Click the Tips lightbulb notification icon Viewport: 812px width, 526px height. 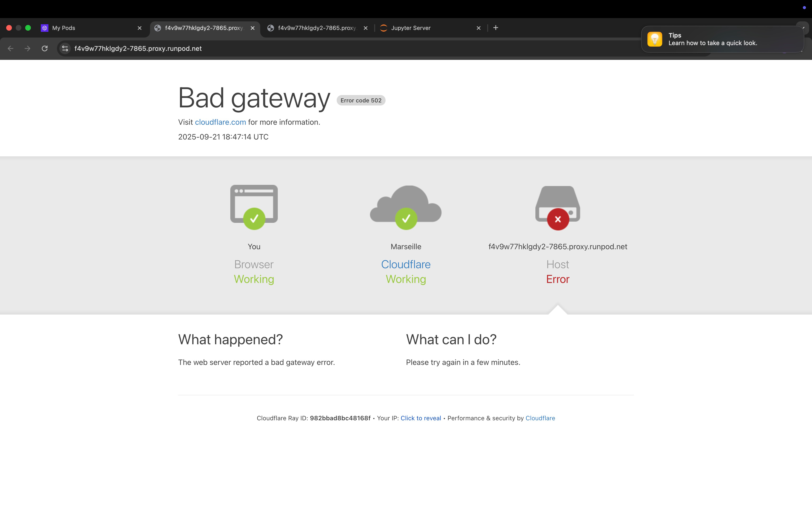coord(654,39)
